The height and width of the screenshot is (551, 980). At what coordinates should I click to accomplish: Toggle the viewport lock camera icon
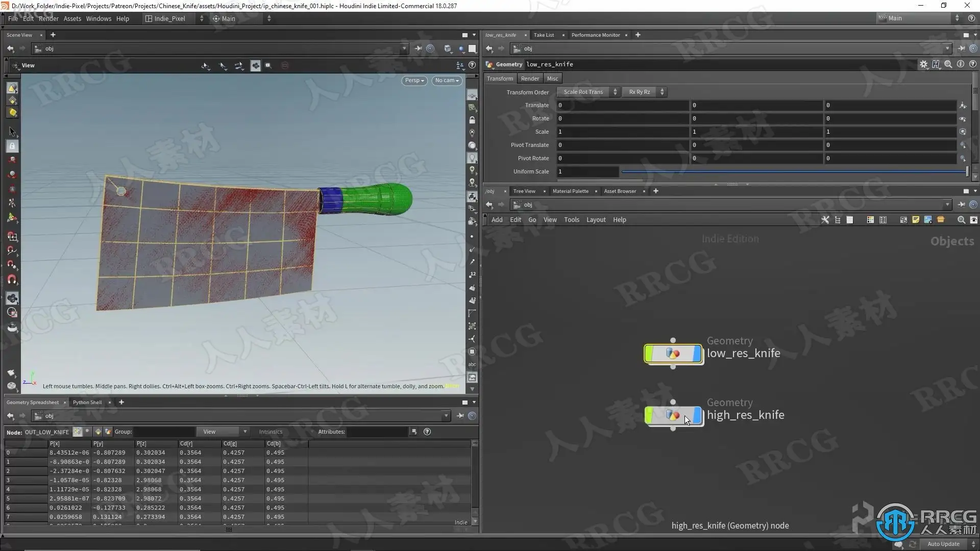[x=472, y=120]
